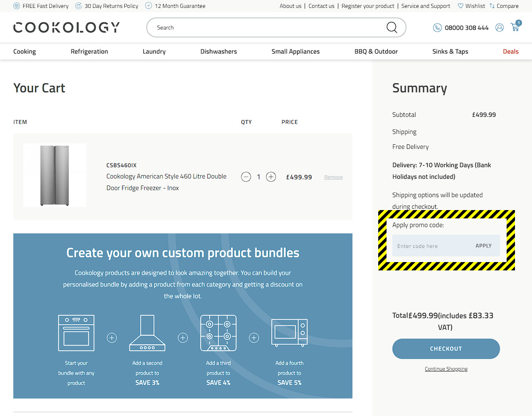532x416 pixels.
Task: Click the gas hob icon in the bundle banner
Action: [218, 333]
